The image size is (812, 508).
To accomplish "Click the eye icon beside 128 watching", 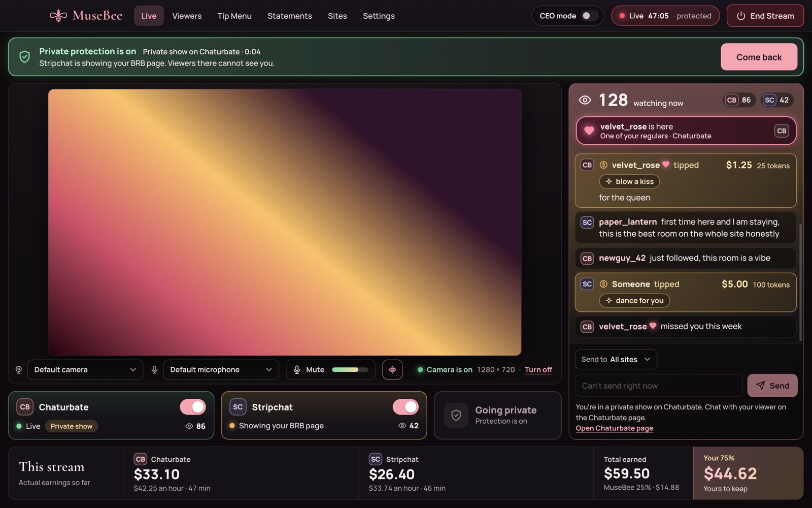I will coord(585,100).
